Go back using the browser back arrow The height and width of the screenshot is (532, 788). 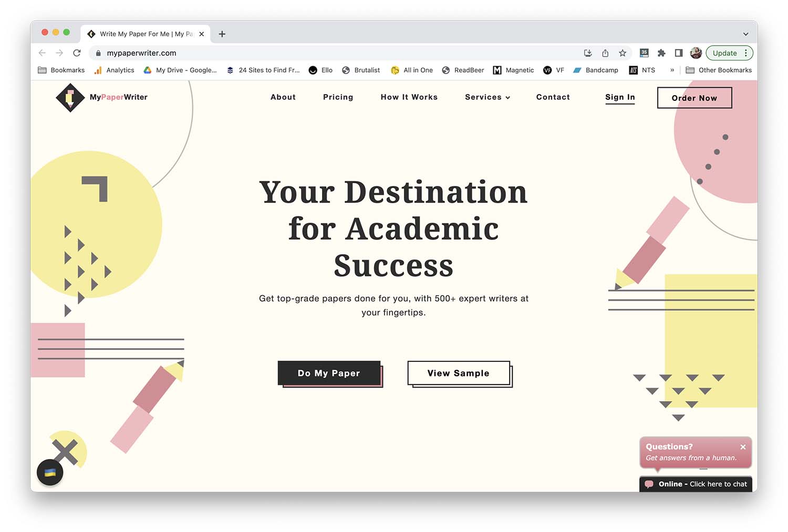[x=42, y=53]
